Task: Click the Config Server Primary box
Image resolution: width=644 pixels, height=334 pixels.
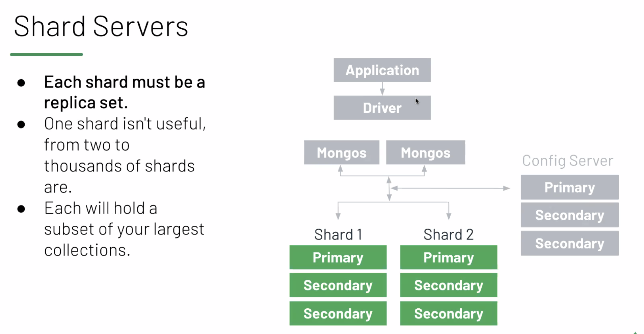Action: 569,187
